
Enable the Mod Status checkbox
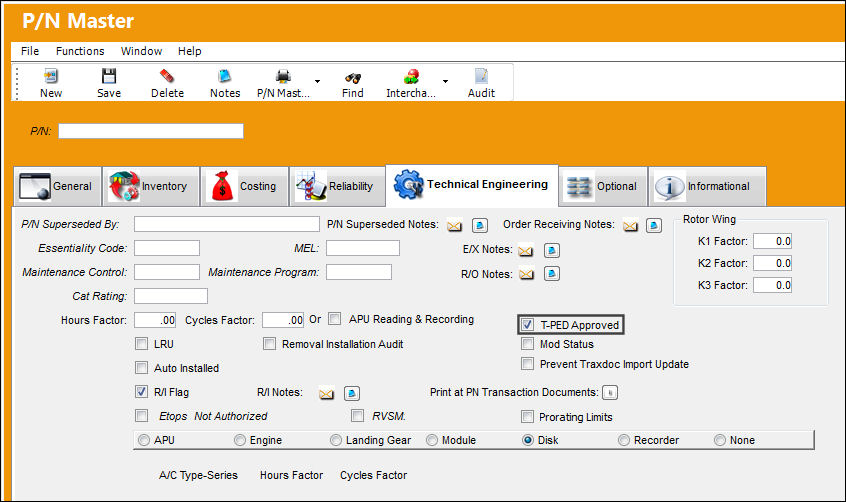(527, 344)
